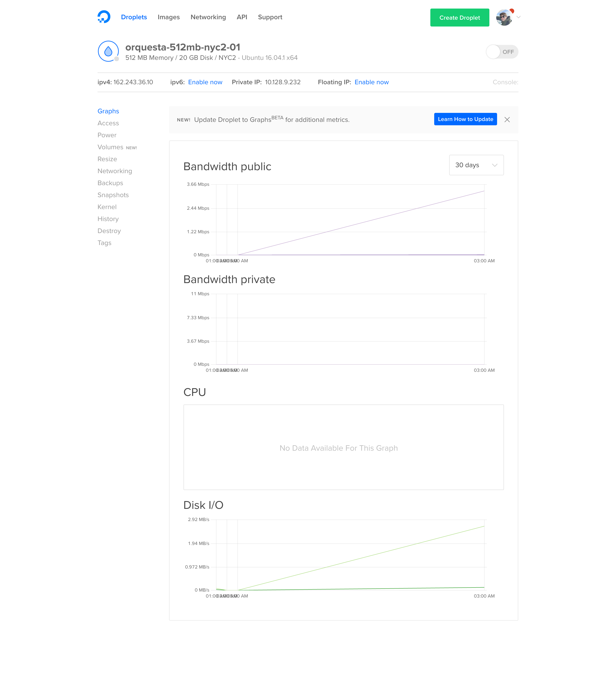This screenshot has width=616, height=685.
Task: Open the Support nav item
Action: click(270, 17)
